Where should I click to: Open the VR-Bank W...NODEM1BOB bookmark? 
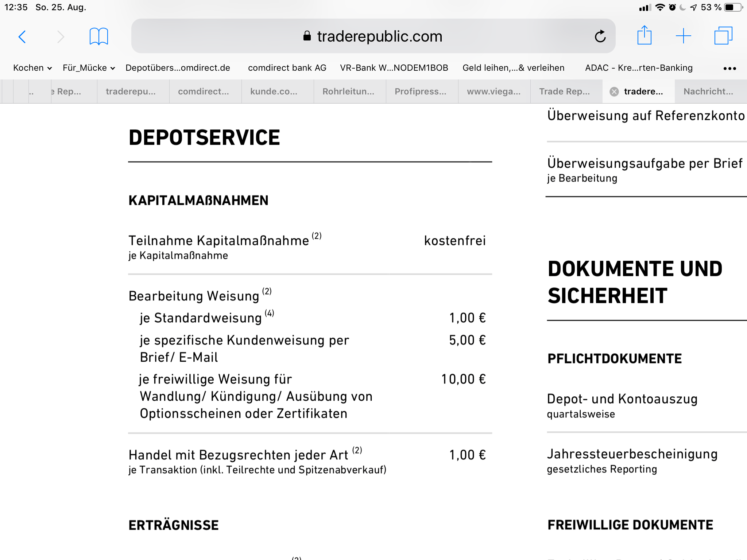click(x=394, y=68)
